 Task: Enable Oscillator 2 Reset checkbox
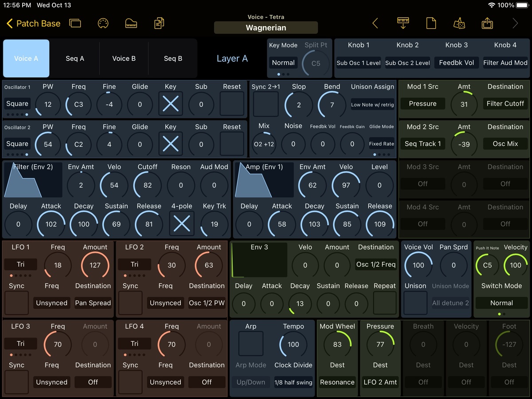coord(232,144)
